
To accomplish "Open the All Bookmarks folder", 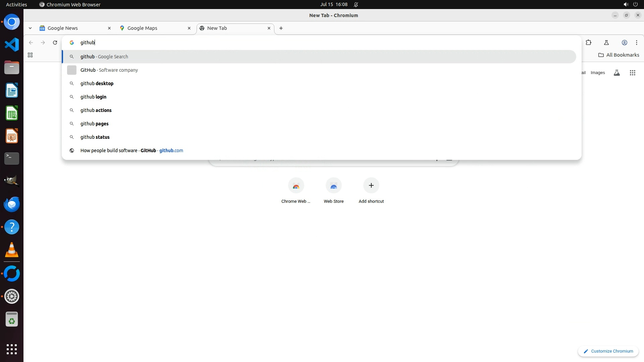I will (x=619, y=55).
